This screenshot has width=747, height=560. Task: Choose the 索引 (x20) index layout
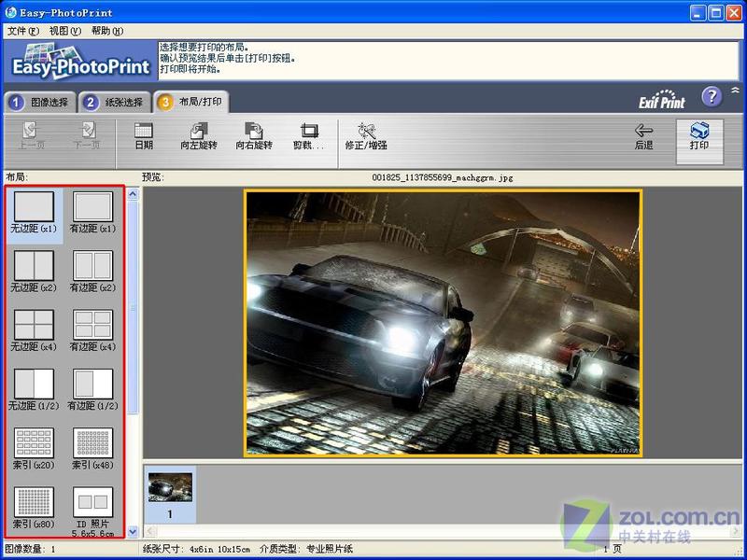(34, 449)
